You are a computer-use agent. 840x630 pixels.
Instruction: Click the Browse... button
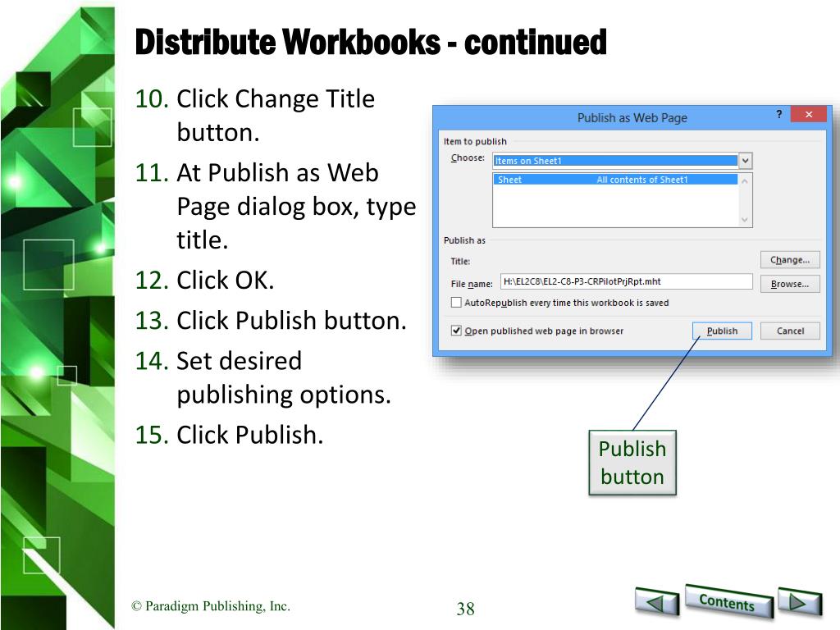[790, 284]
